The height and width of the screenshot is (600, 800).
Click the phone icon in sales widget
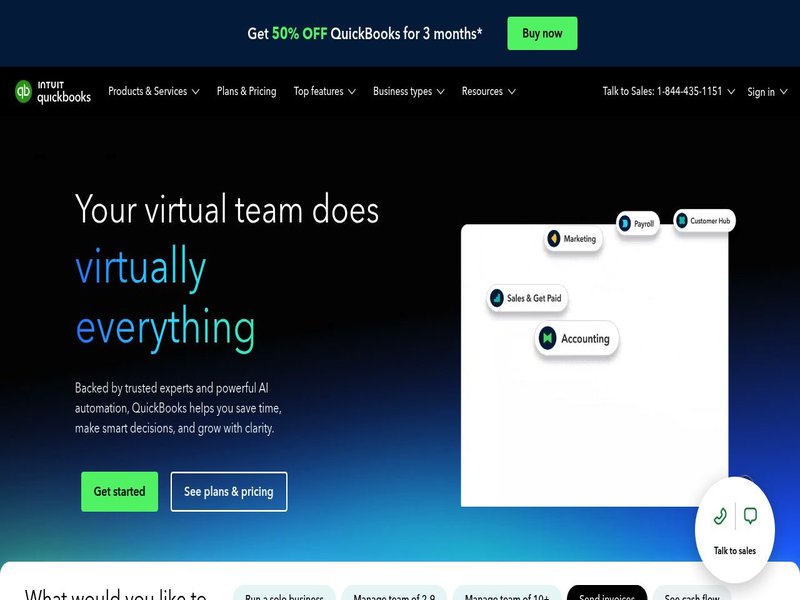[x=720, y=516]
